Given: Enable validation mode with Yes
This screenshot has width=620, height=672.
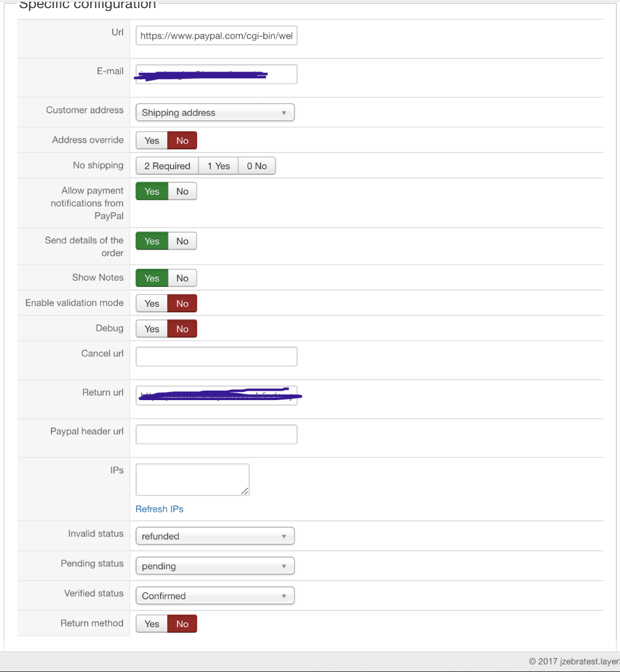Looking at the screenshot, I should tap(152, 304).
